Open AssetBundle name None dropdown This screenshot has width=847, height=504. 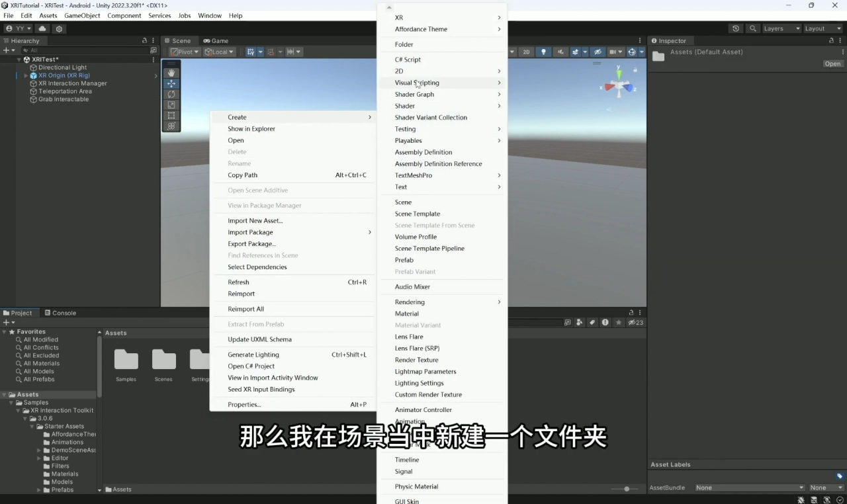(x=749, y=487)
